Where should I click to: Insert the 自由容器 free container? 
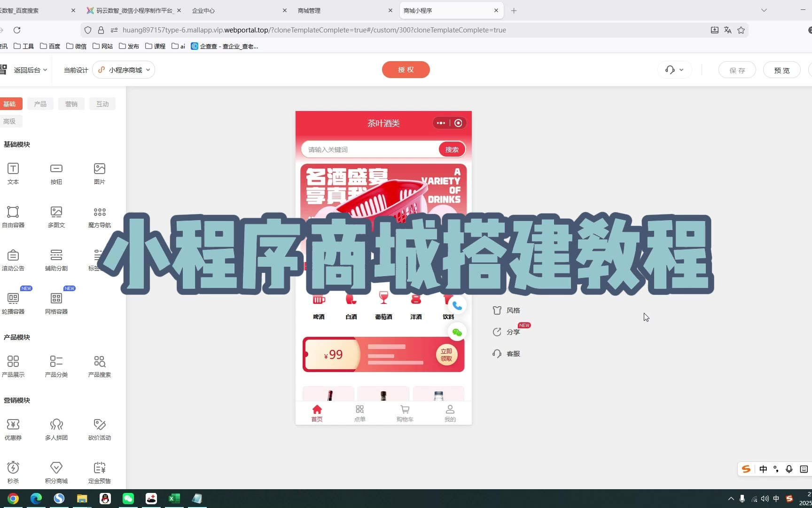(13, 217)
